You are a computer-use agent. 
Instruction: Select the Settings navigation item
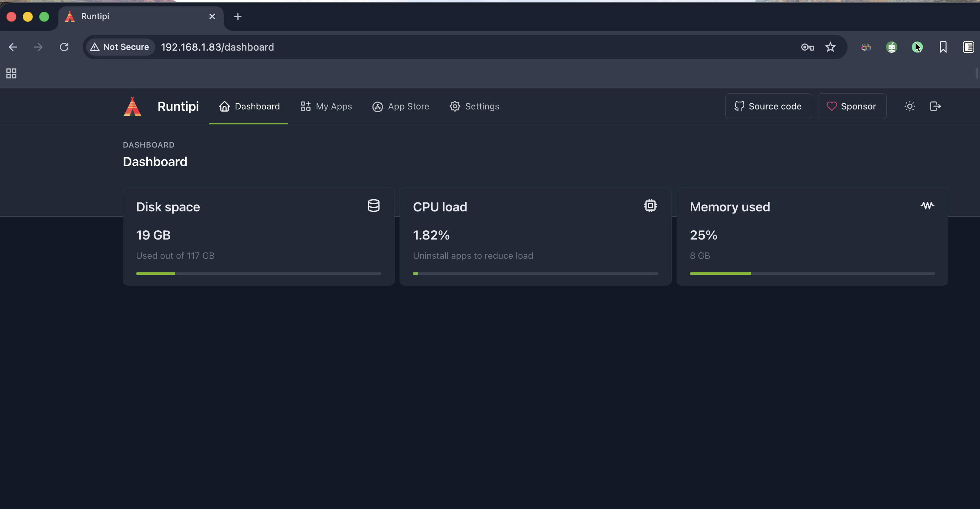[x=483, y=106]
